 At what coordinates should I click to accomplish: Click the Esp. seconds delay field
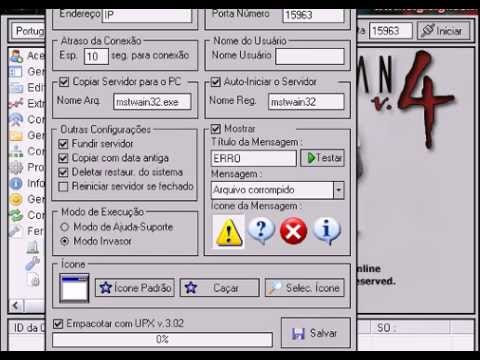click(x=96, y=56)
